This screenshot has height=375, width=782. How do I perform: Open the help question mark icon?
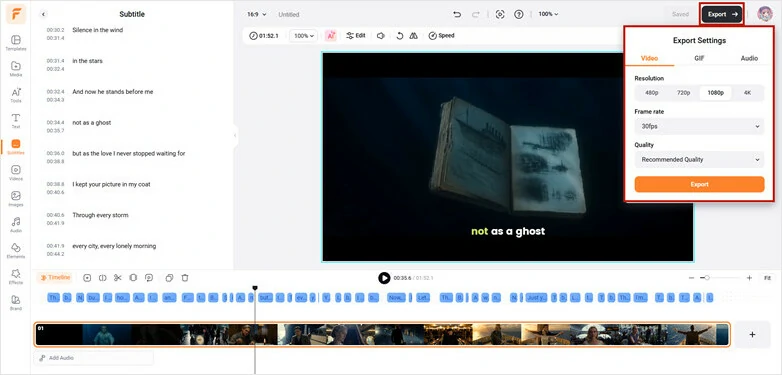point(519,14)
